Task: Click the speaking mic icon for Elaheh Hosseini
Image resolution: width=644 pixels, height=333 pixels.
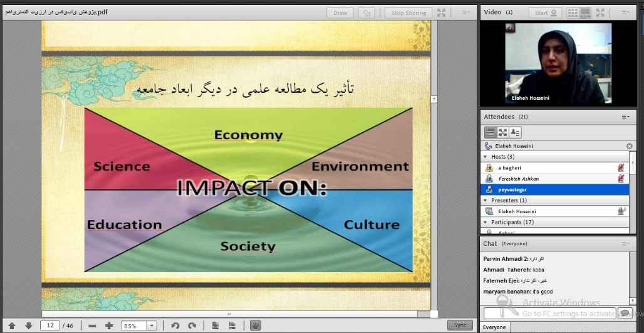Action: [621, 211]
